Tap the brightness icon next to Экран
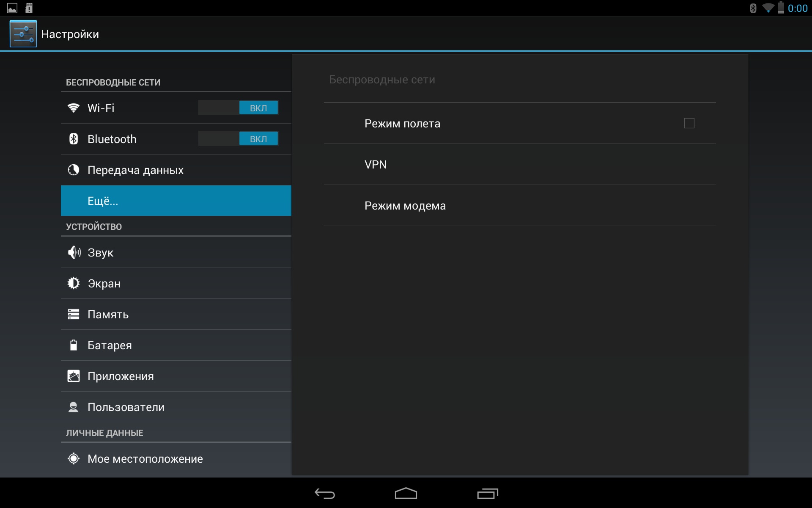The image size is (812, 508). 74,283
